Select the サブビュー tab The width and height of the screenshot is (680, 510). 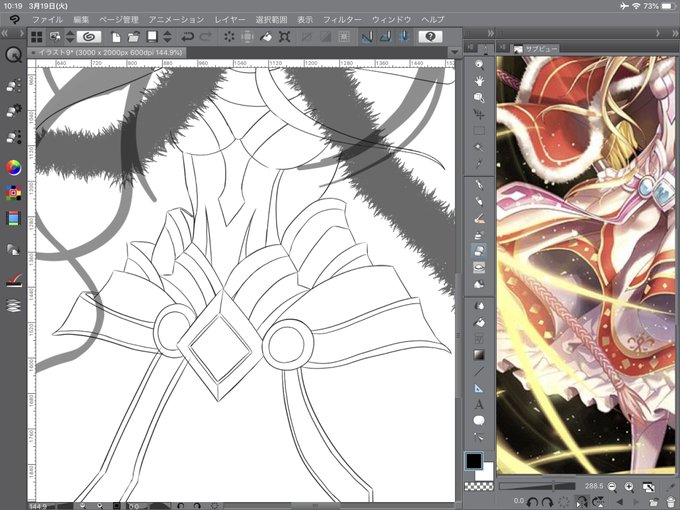(536, 49)
